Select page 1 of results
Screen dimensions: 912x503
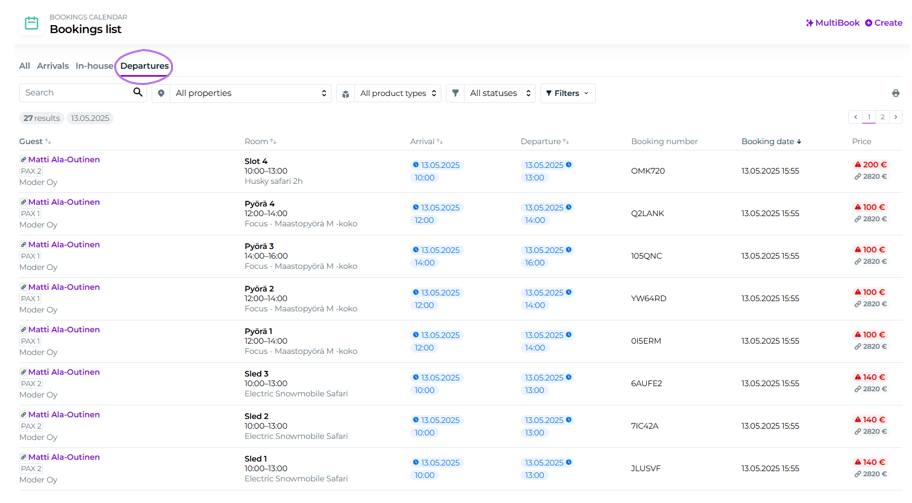click(869, 117)
